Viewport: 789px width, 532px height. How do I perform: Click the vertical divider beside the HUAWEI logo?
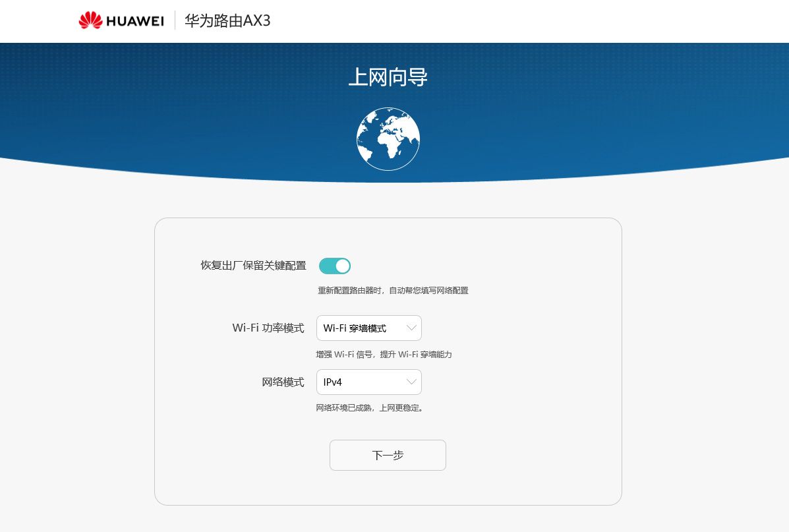(x=175, y=20)
